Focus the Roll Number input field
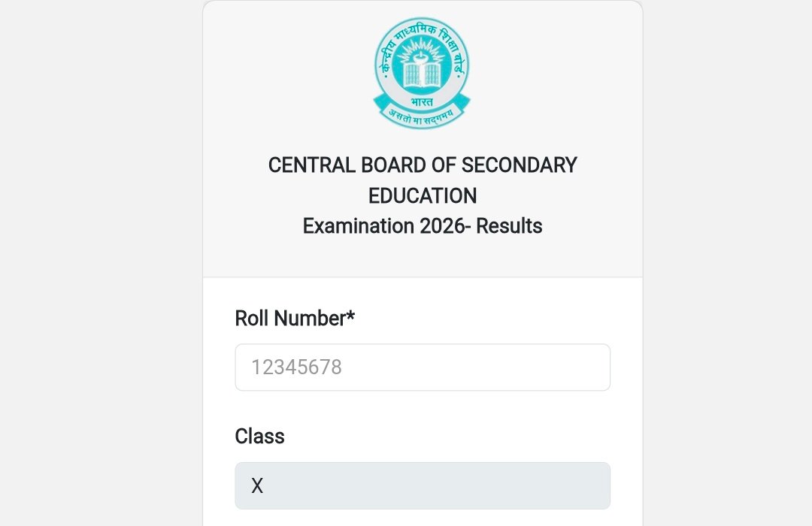 422,367
